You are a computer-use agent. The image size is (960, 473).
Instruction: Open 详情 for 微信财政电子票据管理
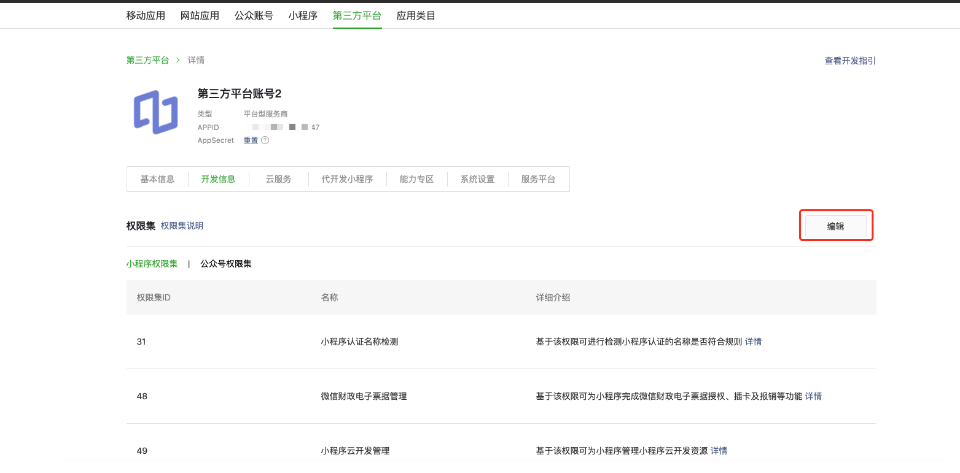click(813, 396)
